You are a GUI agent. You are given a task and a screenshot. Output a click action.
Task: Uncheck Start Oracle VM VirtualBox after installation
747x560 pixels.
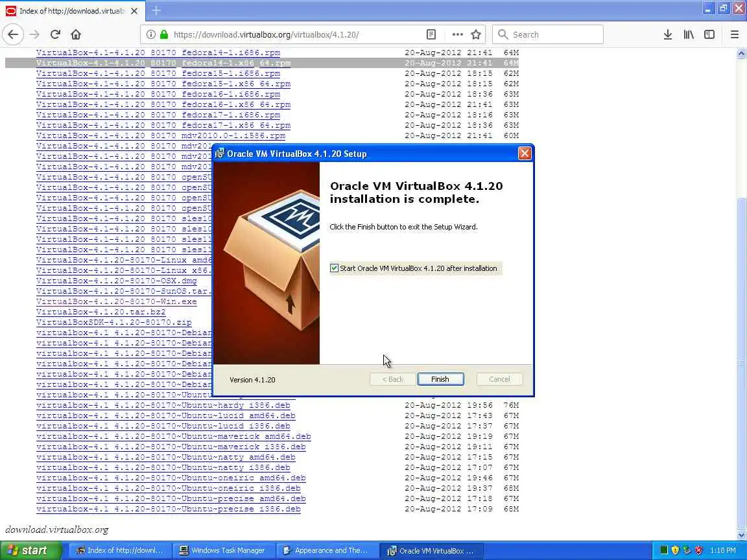335,268
